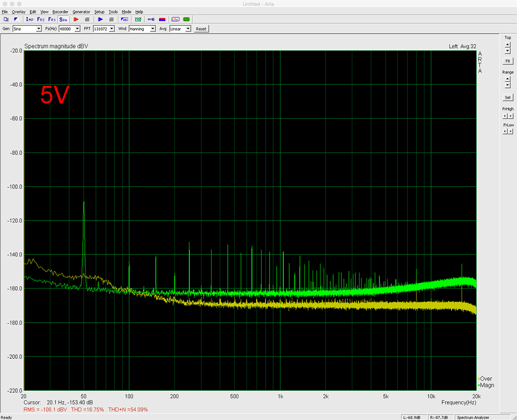The height and width of the screenshot is (420, 517).
Task: Click the Spectrum magnitude dBV title
Action: (x=56, y=46)
